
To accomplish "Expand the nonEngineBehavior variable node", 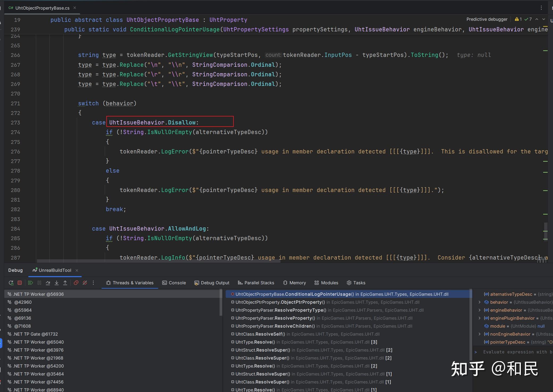I will [x=479, y=334].
